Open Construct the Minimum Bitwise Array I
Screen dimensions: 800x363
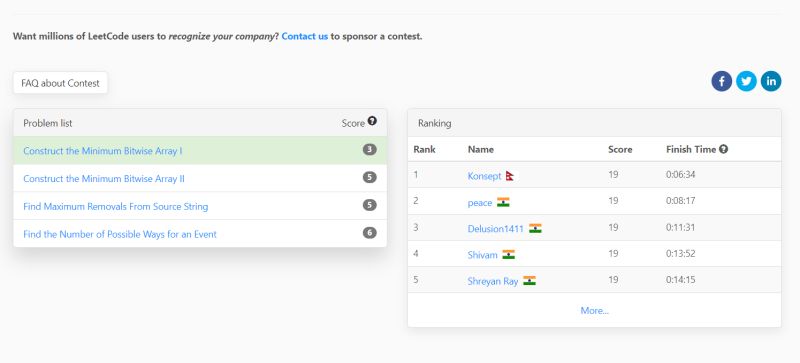click(103, 151)
